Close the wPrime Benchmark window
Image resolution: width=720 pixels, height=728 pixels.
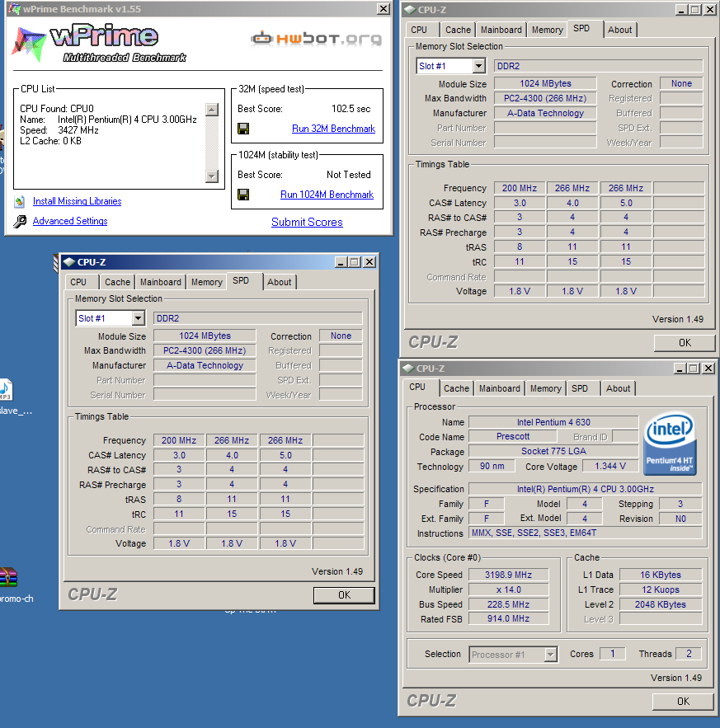[x=384, y=9]
